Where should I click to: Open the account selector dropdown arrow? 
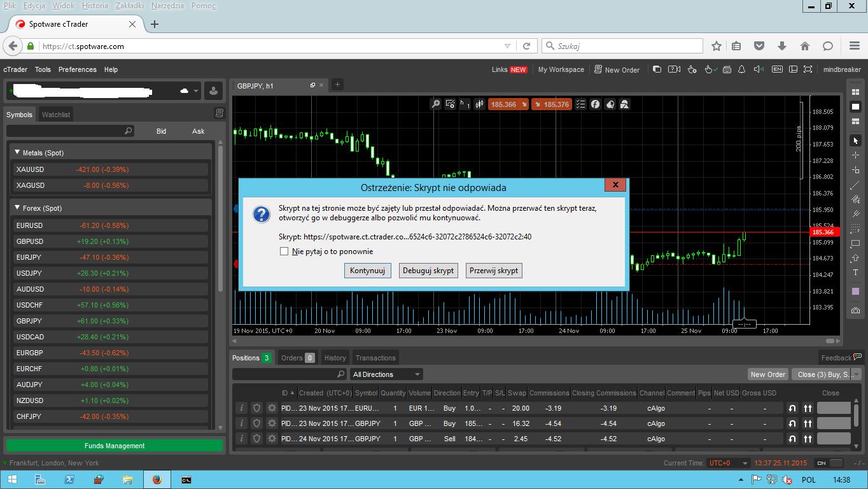coord(196,91)
